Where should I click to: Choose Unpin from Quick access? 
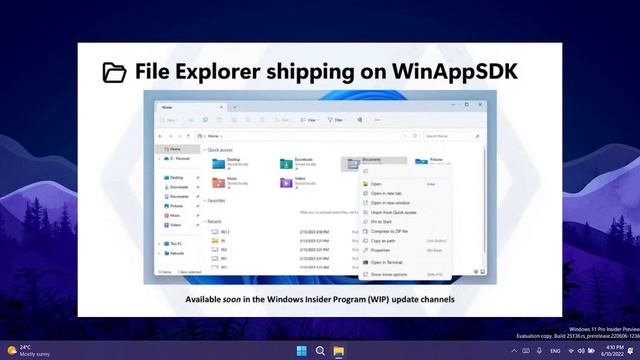[x=404, y=212]
